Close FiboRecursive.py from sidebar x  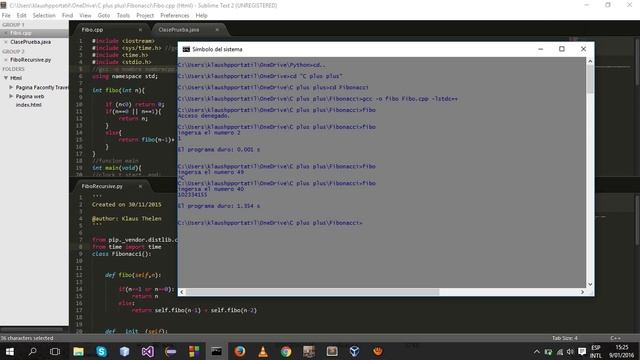(x=6, y=60)
